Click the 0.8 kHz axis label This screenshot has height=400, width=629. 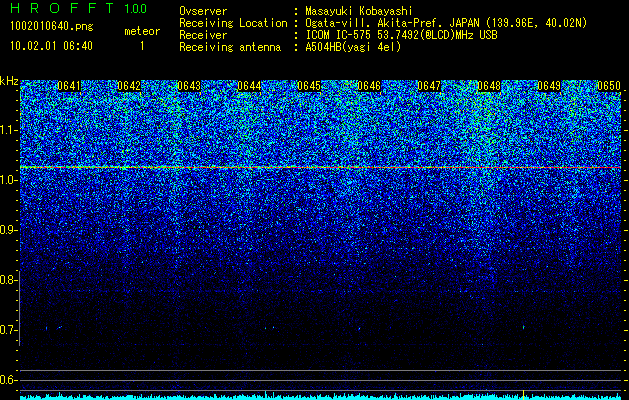pos(9,280)
